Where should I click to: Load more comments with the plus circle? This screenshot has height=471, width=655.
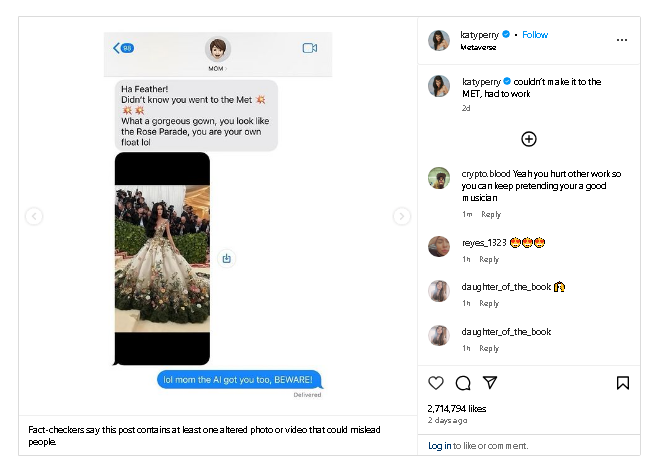(x=529, y=139)
